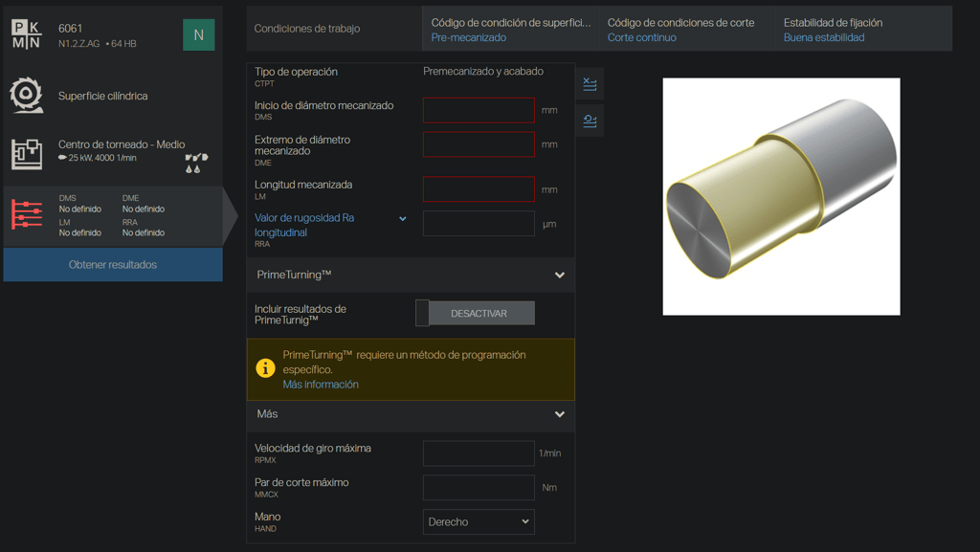Image resolution: width=980 pixels, height=552 pixels.
Task: Click the cylindrical workpiece preview image
Action: click(x=781, y=196)
